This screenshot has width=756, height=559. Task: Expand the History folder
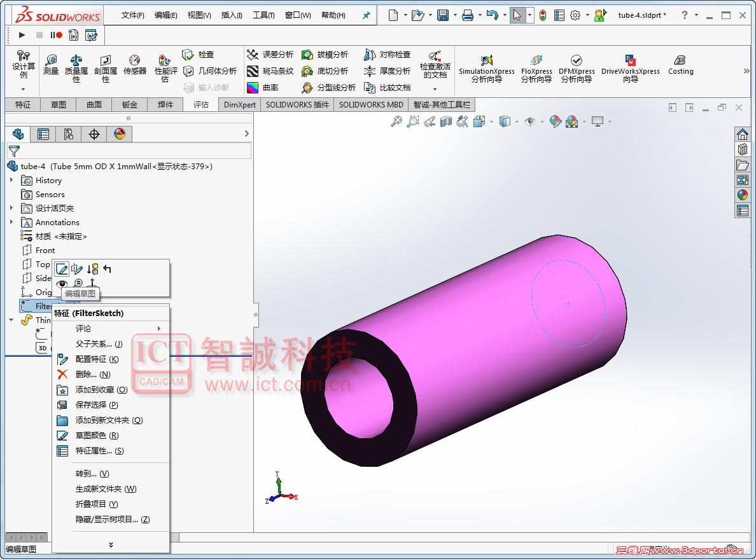pyautogui.click(x=11, y=180)
